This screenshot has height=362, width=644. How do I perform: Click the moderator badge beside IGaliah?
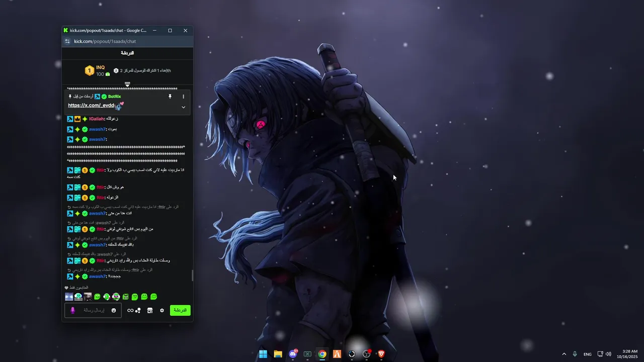pos(70,119)
